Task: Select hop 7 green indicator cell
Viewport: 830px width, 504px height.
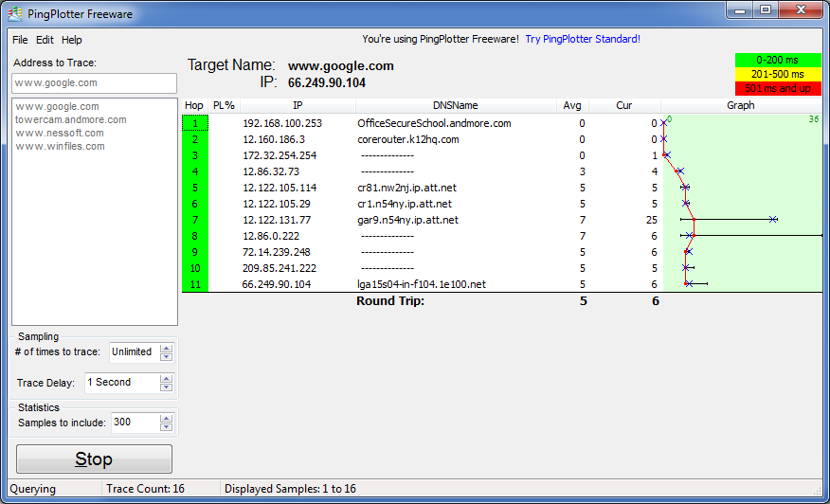Action: click(194, 220)
